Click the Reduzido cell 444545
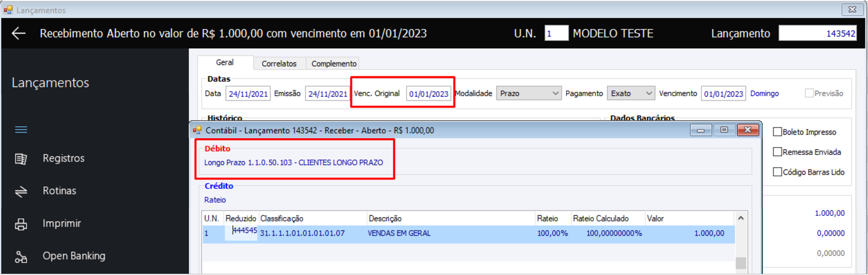 (241, 231)
